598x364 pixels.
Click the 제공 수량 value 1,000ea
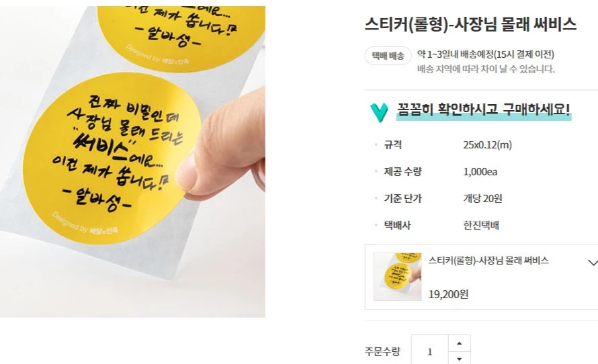(x=480, y=172)
